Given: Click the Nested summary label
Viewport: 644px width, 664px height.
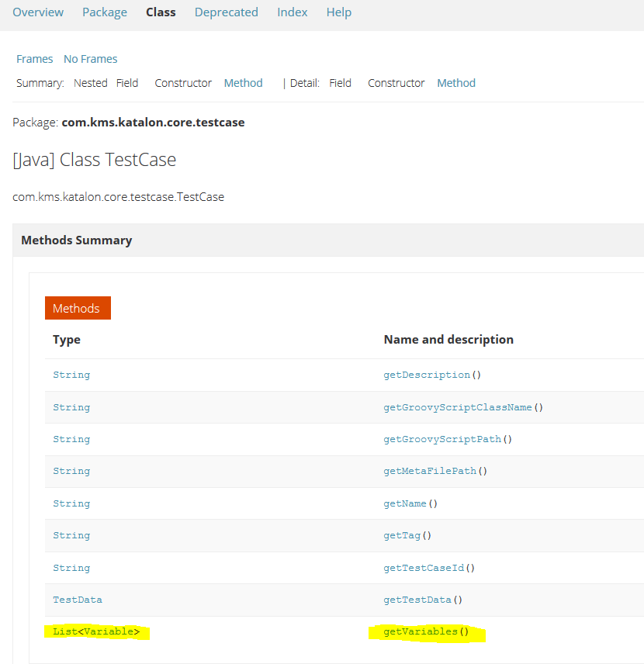Looking at the screenshot, I should (91, 83).
